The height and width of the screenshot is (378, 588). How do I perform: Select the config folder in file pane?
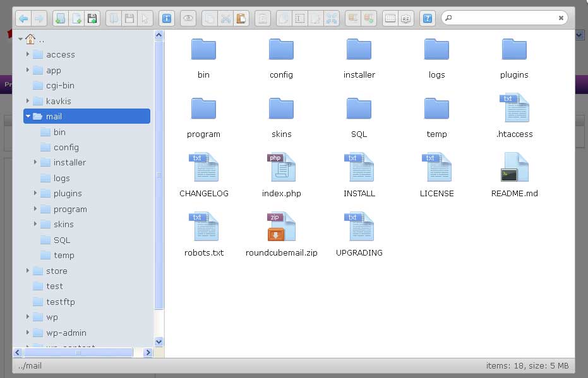click(281, 58)
